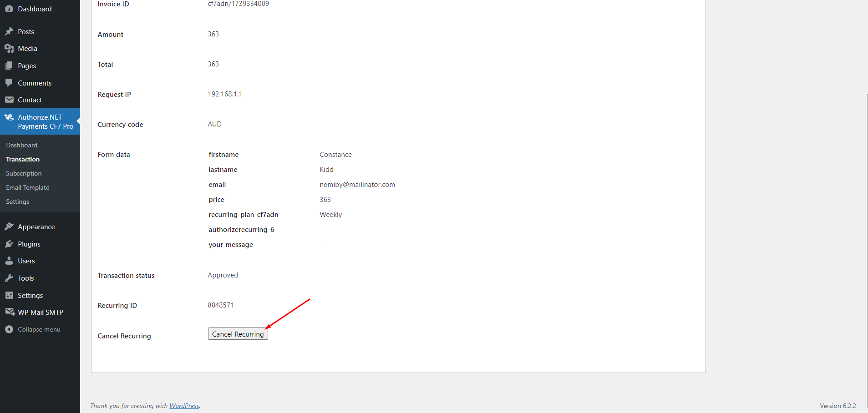868x413 pixels.
Task: Click the Contact envelope icon
Action: click(9, 100)
